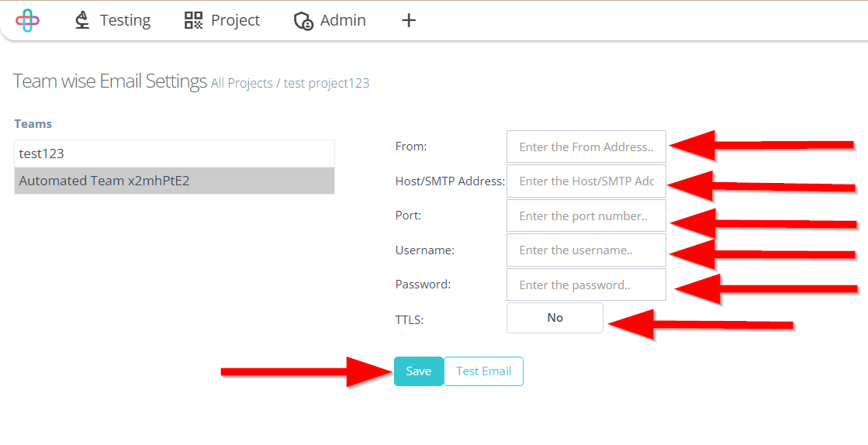Click the QR-code icon beside Project
This screenshot has width=868, height=445.
click(193, 20)
